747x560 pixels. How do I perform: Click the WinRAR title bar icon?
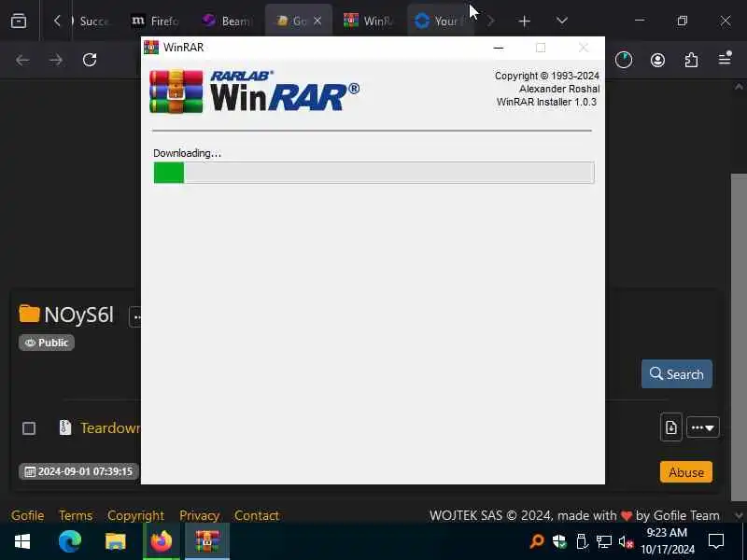(x=151, y=48)
